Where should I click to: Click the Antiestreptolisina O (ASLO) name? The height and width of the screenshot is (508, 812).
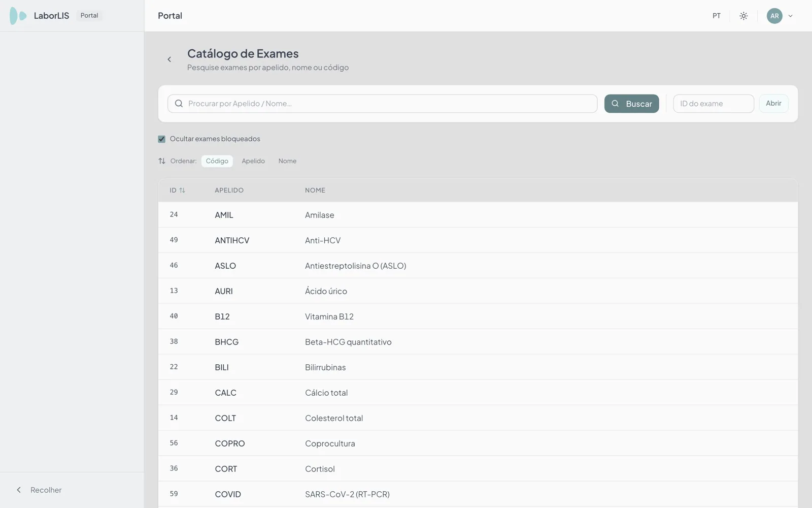356,266
